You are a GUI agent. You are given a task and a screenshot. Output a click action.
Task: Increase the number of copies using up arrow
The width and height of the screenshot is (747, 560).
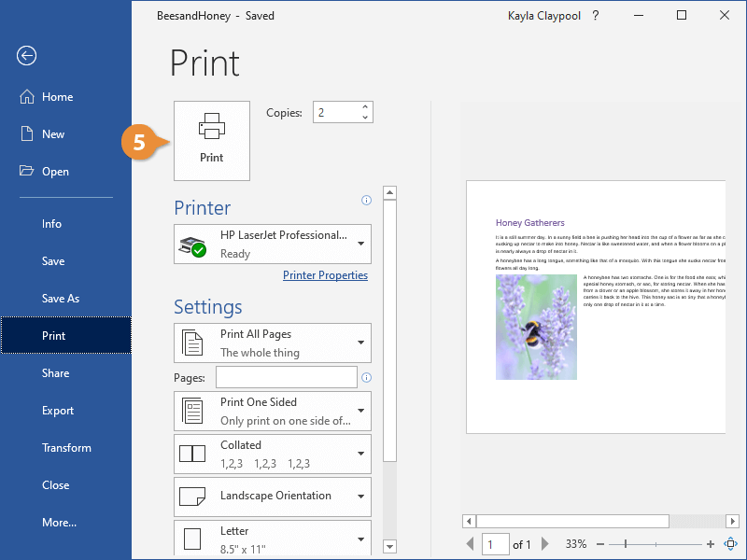pos(364,107)
